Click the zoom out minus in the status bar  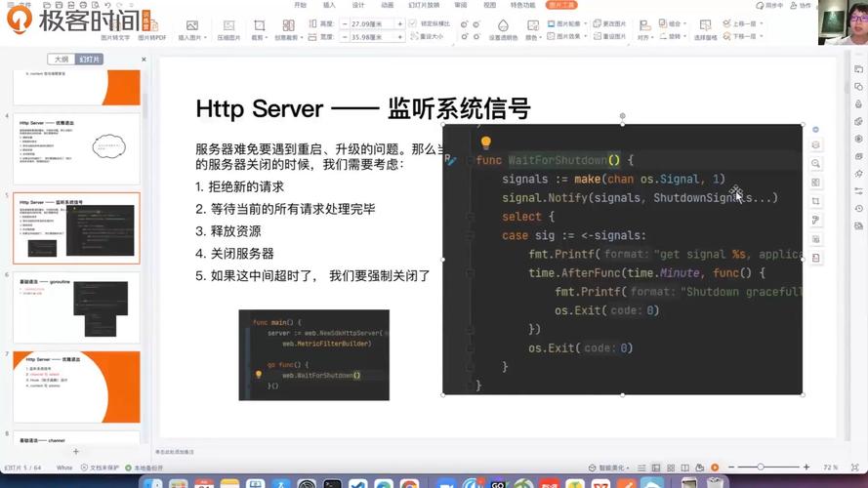tap(731, 468)
